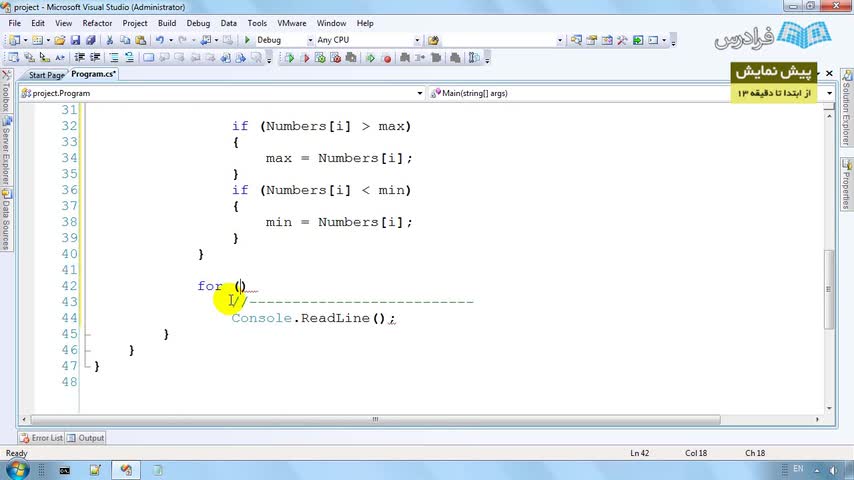Open the Main(string[] args) member dropdown
Viewport: 854px width, 480px height.
[x=829, y=93]
